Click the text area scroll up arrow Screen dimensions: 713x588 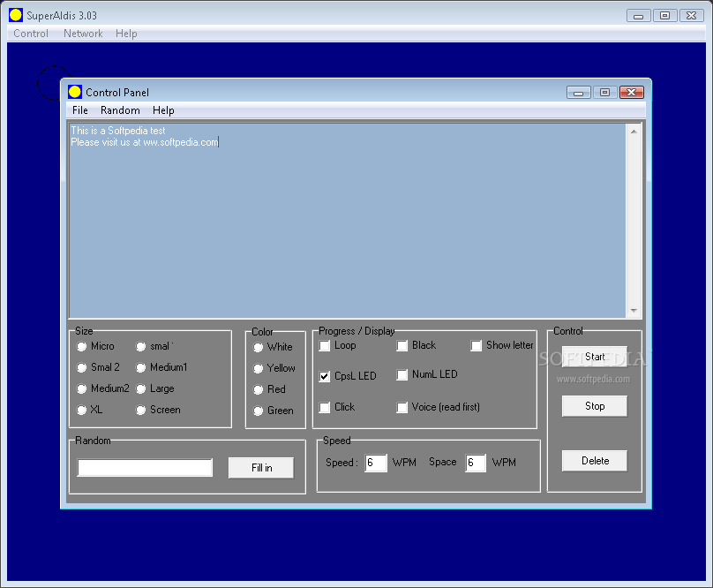634,132
